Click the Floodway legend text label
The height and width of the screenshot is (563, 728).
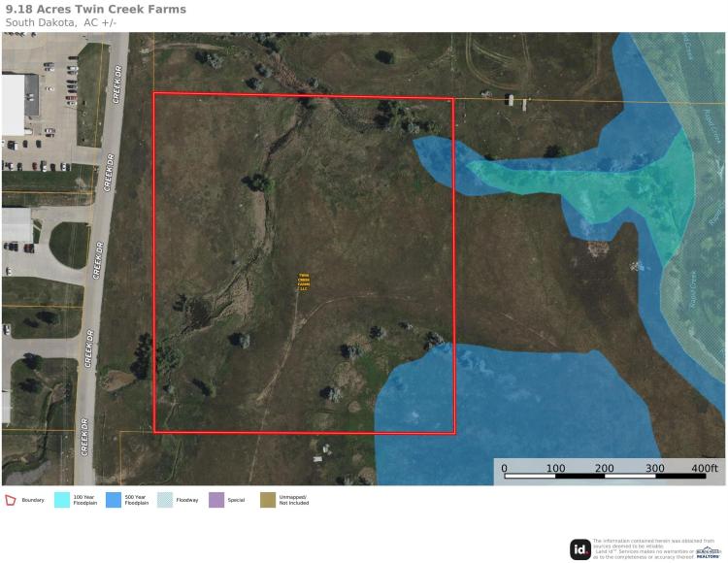(187, 500)
